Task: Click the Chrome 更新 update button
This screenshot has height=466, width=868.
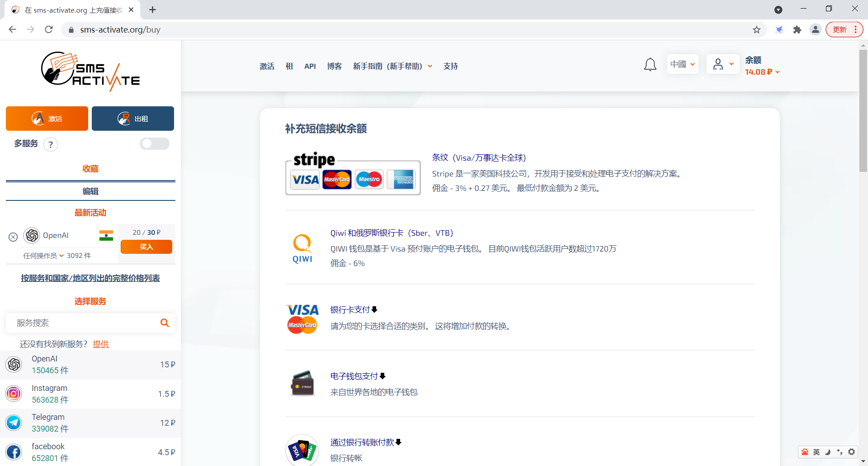Action: [844, 29]
